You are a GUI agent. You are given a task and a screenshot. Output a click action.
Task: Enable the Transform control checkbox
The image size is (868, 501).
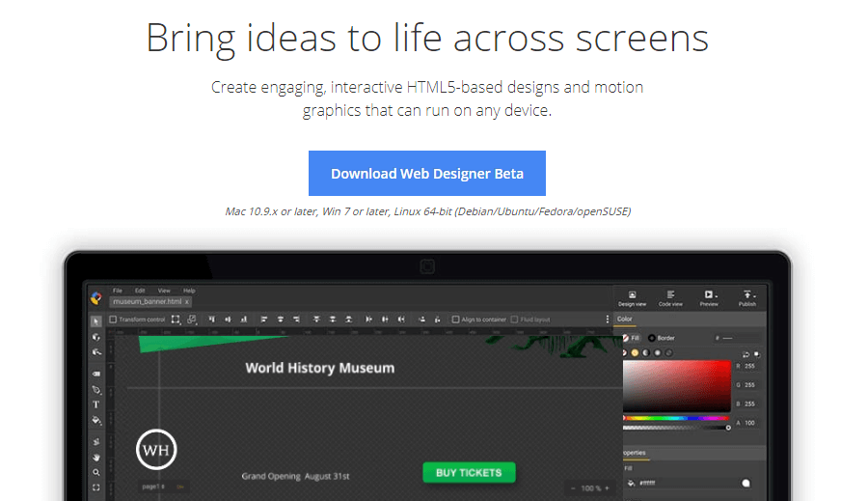click(x=113, y=320)
